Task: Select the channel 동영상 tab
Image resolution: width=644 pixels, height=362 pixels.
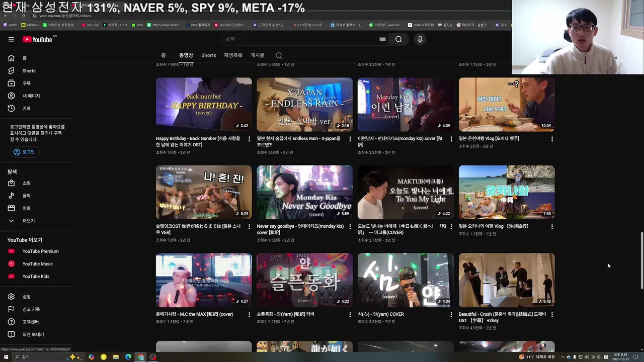Action: tap(186, 55)
